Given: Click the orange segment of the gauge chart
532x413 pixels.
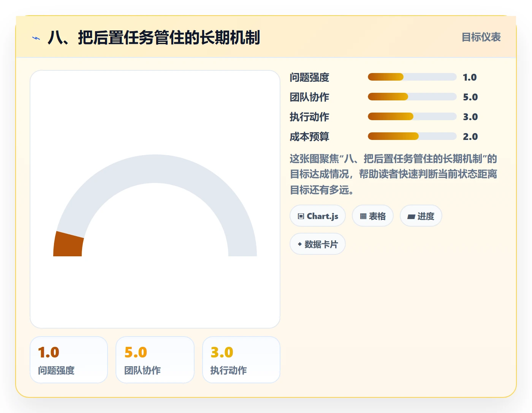Looking at the screenshot, I should click(x=68, y=245).
